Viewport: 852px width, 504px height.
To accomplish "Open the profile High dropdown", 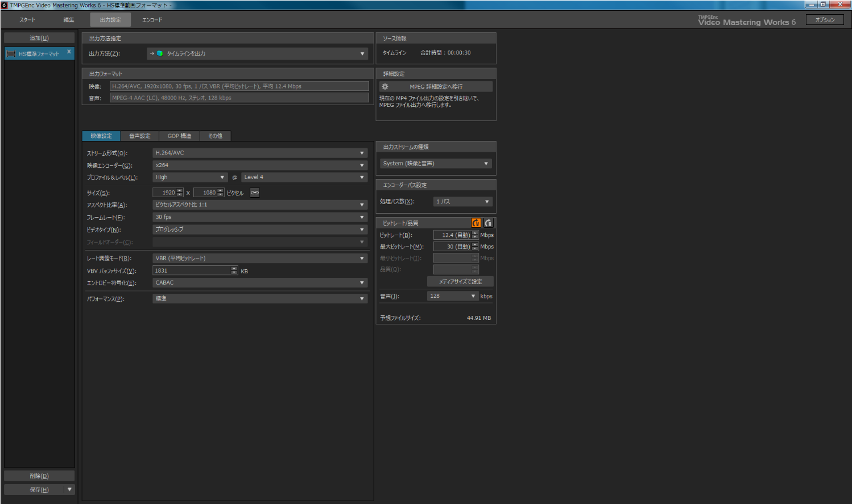I will point(190,177).
